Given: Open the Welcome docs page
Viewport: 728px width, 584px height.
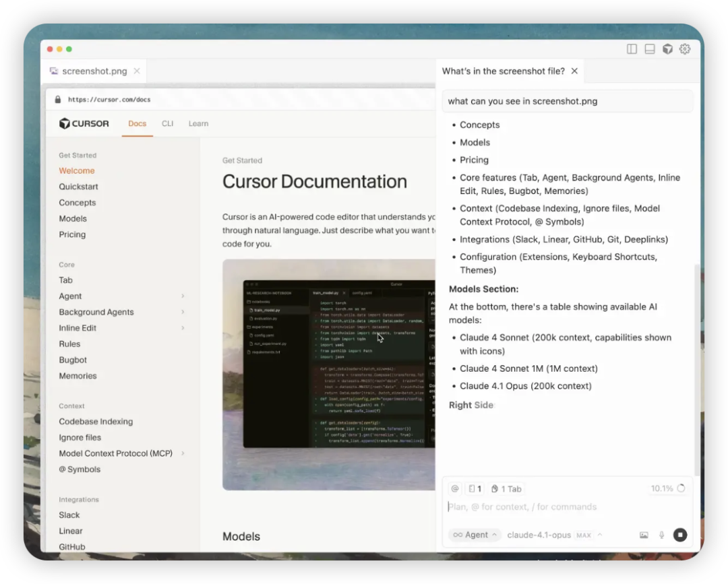Looking at the screenshot, I should pyautogui.click(x=77, y=170).
